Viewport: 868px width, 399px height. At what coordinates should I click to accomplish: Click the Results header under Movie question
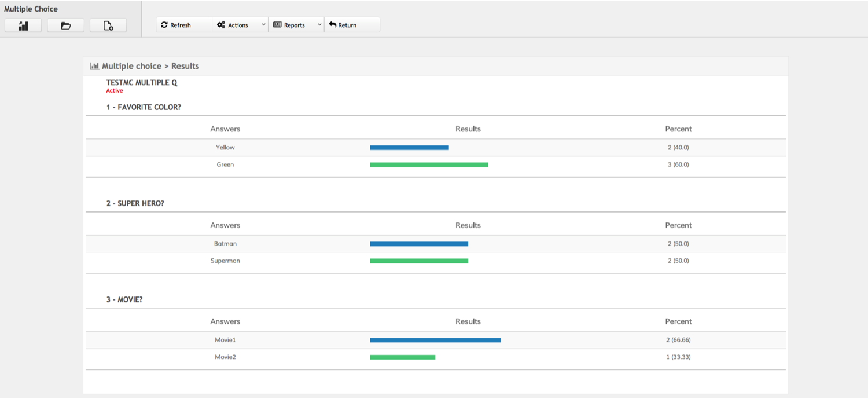tap(468, 321)
